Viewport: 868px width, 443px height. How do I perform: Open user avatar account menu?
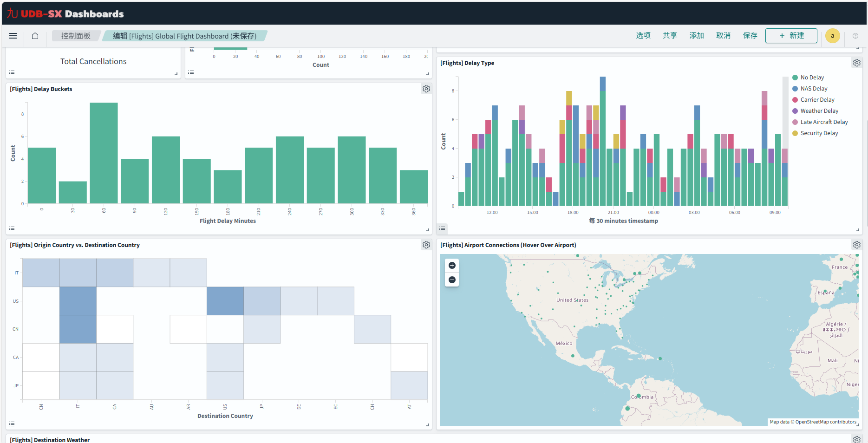click(832, 36)
